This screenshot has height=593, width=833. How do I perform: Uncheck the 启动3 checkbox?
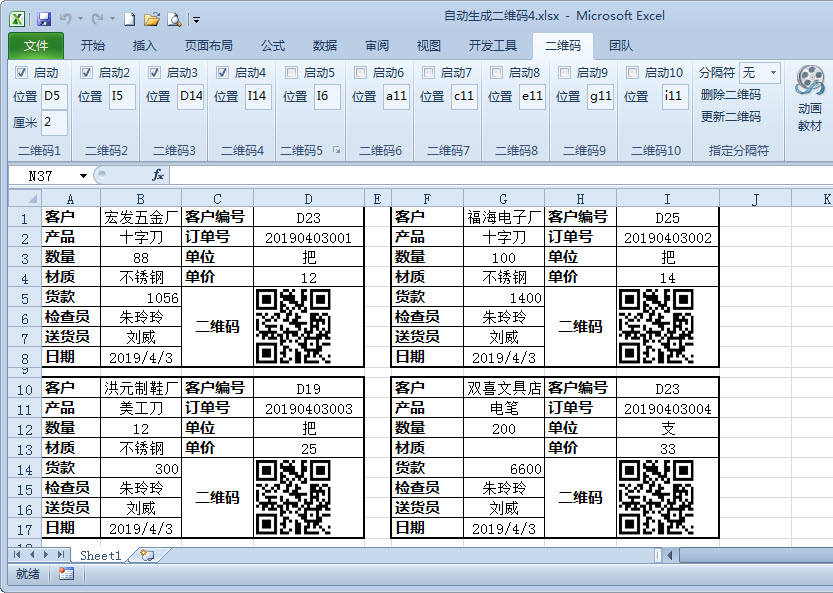154,73
